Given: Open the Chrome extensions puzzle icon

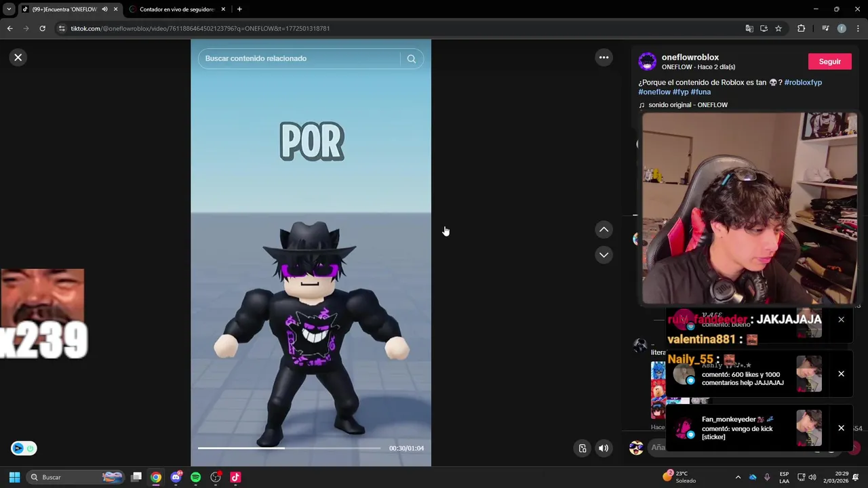Looking at the screenshot, I should click(x=801, y=28).
